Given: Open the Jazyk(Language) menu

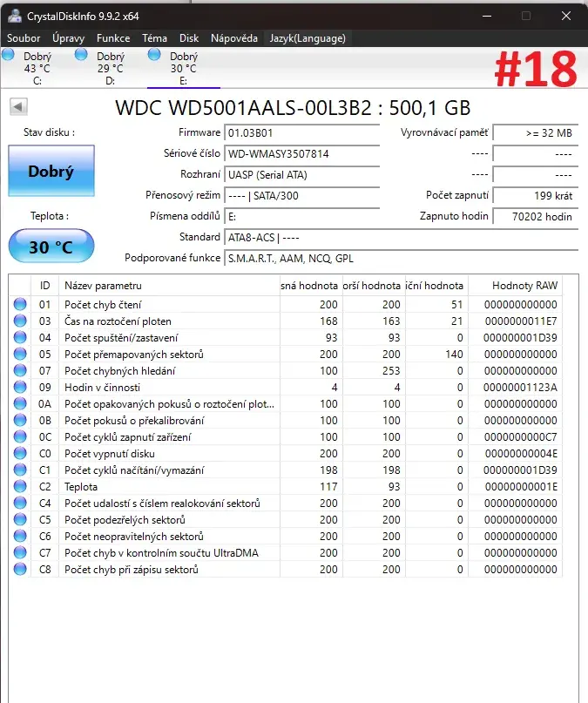Looking at the screenshot, I should (308, 38).
